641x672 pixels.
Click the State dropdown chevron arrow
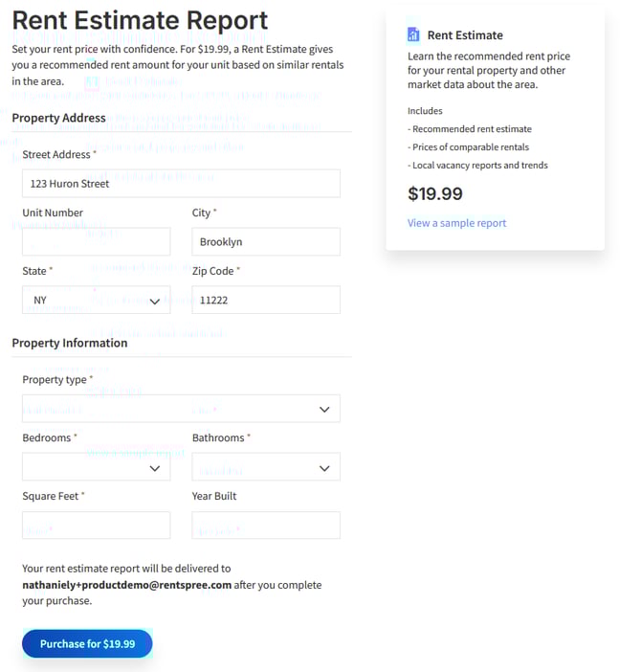coord(155,302)
